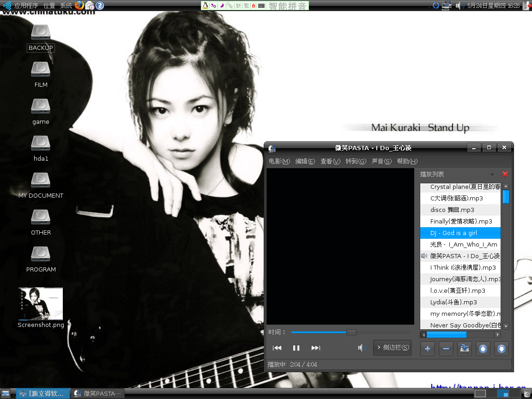Open the 位置 Places menu
Viewport: 532px width, 399px height.
49,6
